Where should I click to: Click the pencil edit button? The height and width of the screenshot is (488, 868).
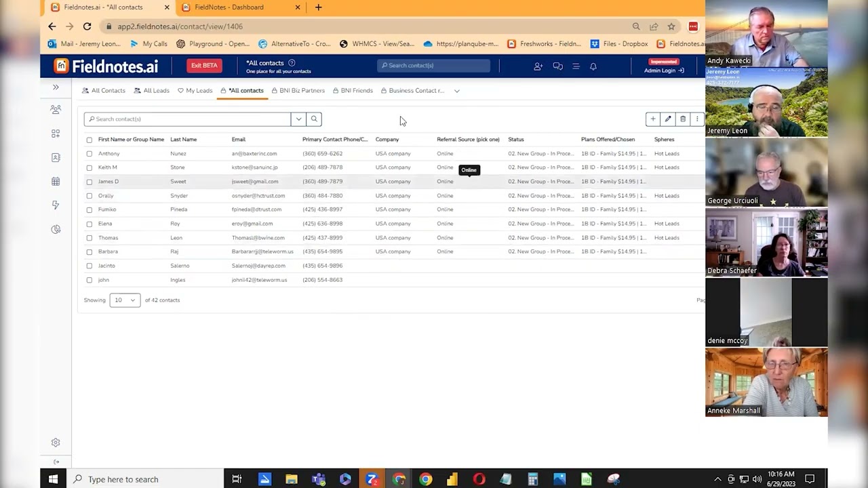point(668,119)
